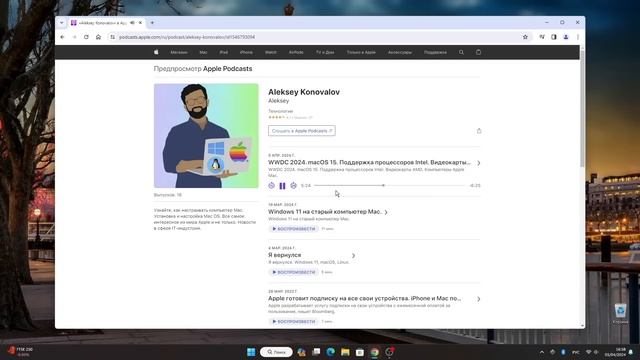The height and width of the screenshot is (360, 640).
Task: Mute the tab audio speaker icon
Action: (132, 23)
